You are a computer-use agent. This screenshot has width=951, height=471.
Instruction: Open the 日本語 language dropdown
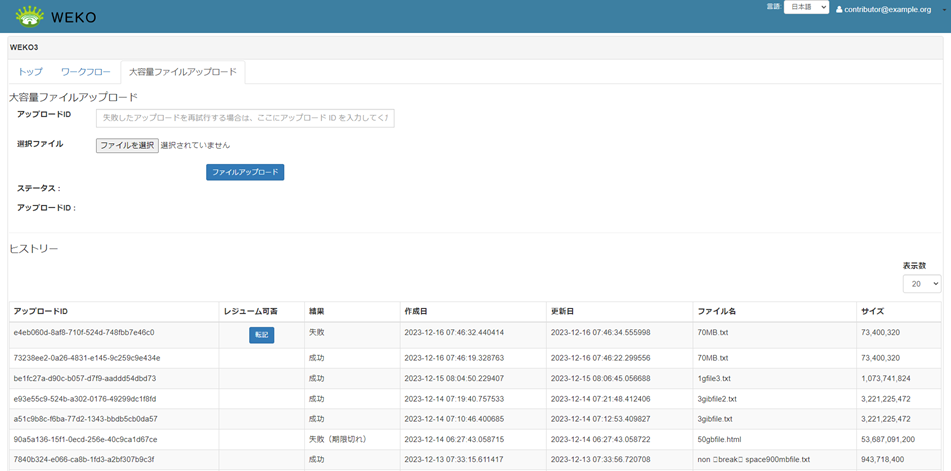pyautogui.click(x=806, y=8)
